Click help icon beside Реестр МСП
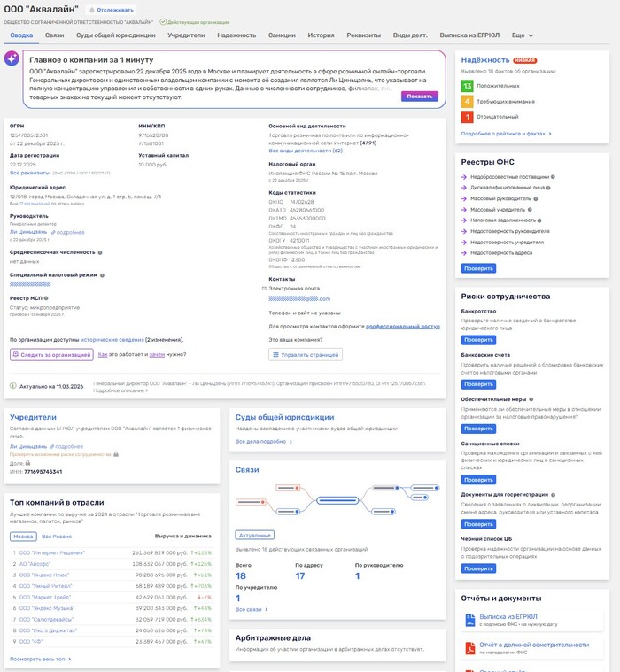This screenshot has height=672, width=620. 43,298
